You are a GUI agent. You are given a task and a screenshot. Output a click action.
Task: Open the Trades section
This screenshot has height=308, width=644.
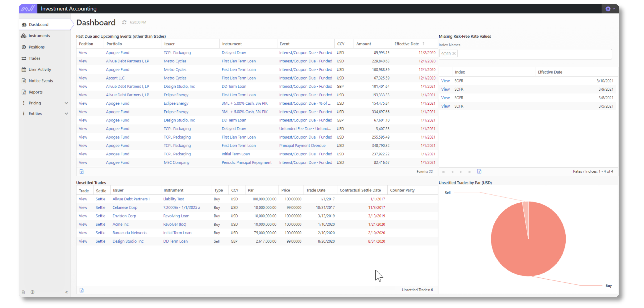coord(34,58)
